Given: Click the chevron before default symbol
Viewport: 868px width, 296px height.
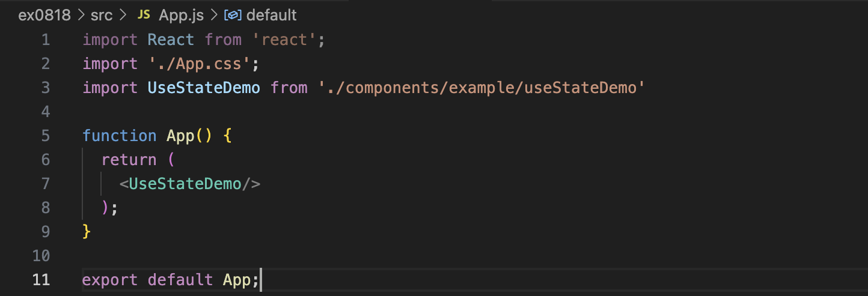Looking at the screenshot, I should pyautogui.click(x=216, y=15).
